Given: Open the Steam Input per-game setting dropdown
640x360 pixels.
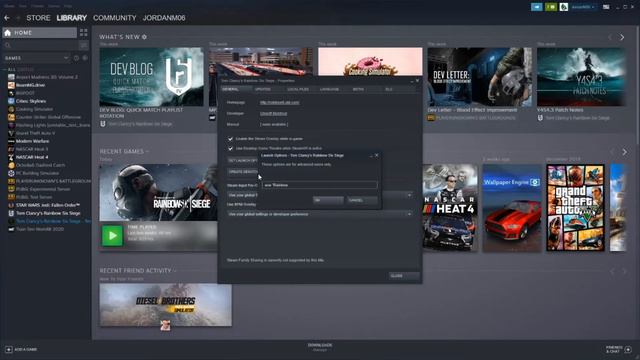Looking at the screenshot, I should tap(320, 195).
